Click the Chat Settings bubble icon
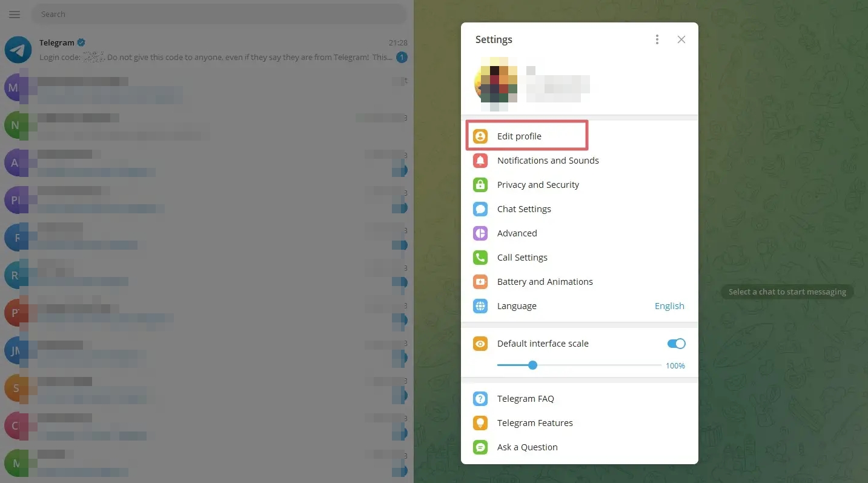The width and height of the screenshot is (868, 483). (480, 209)
